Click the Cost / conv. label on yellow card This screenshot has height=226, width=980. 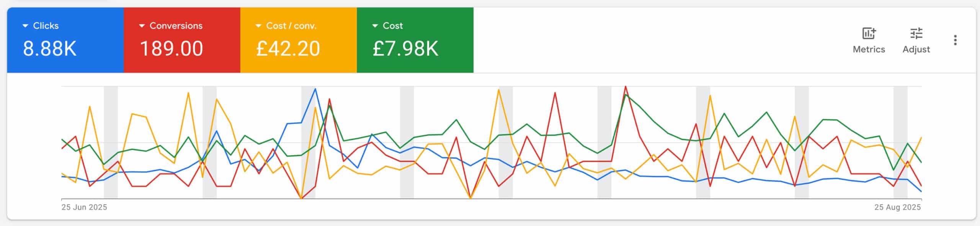click(x=291, y=26)
